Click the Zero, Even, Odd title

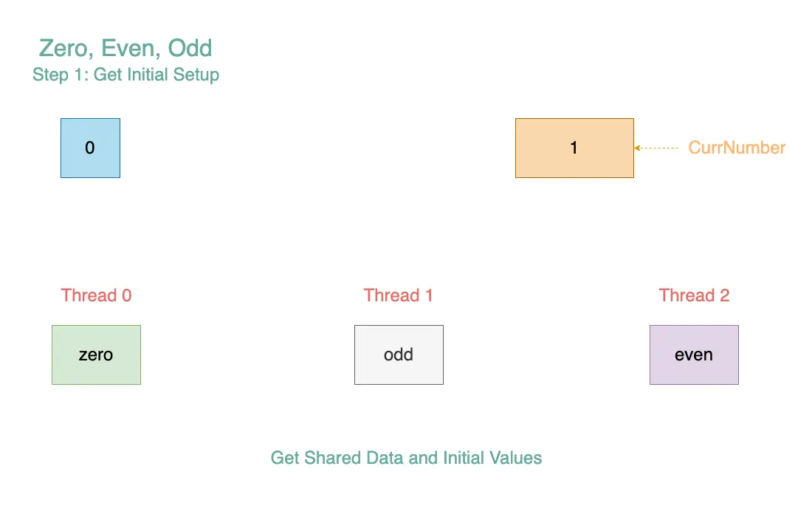point(125,48)
